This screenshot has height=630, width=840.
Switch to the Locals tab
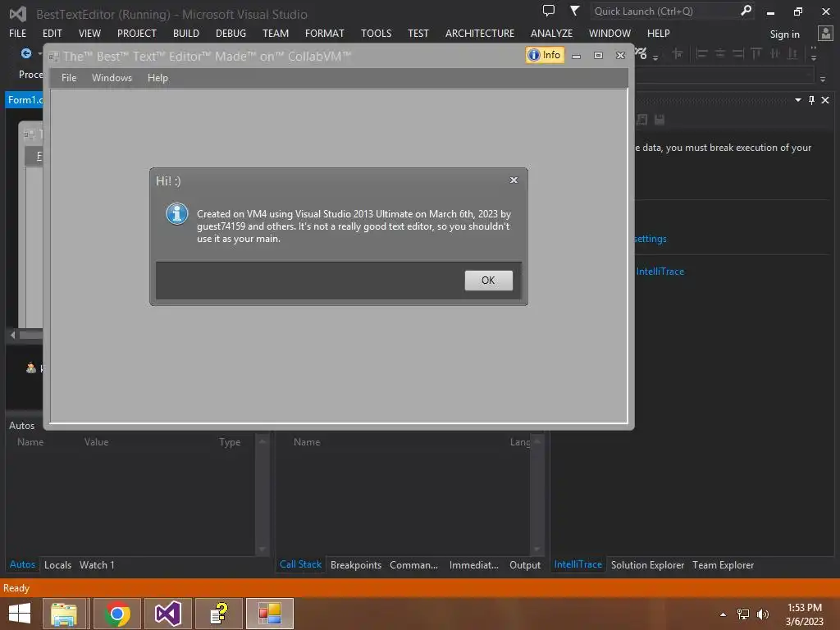pyautogui.click(x=57, y=564)
